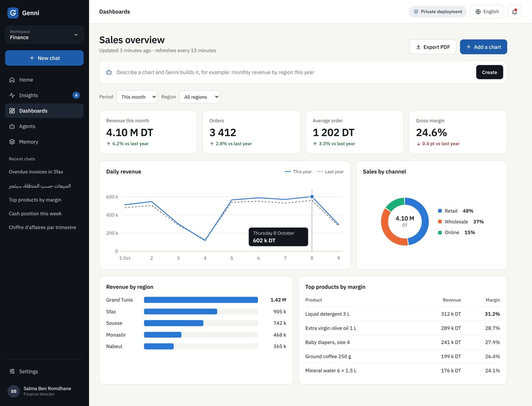Open notifications bell
The width and height of the screenshot is (532, 406).
tap(515, 12)
